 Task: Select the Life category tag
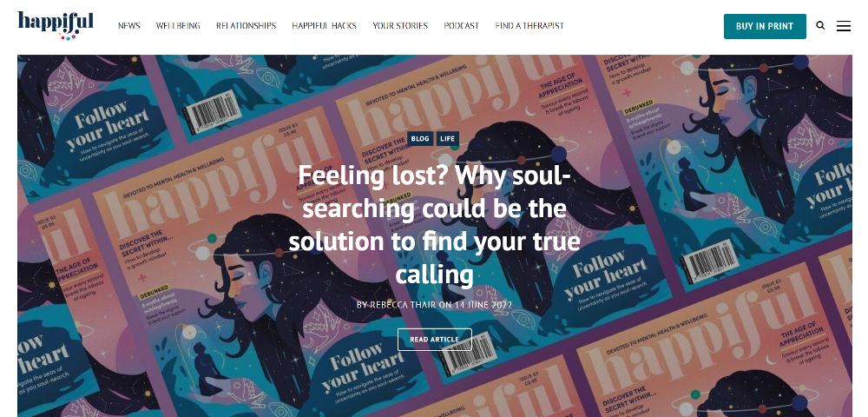447,138
